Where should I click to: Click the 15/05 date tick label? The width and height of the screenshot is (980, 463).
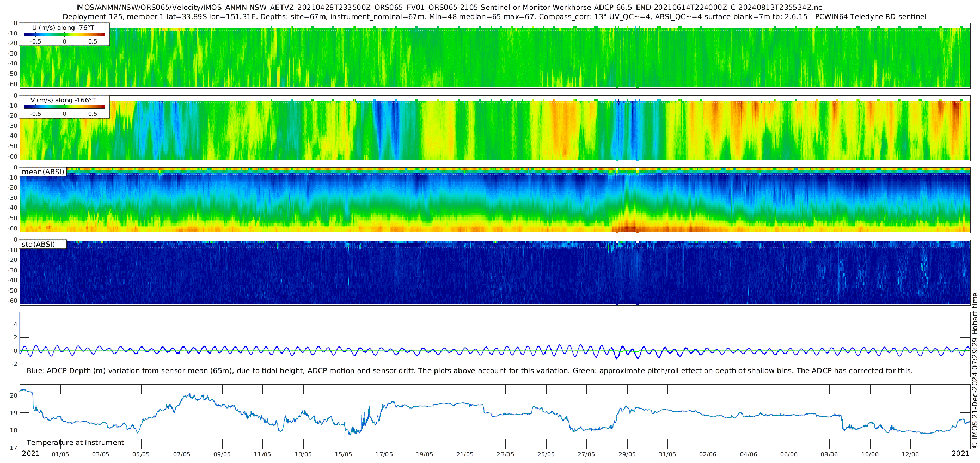pos(344,455)
